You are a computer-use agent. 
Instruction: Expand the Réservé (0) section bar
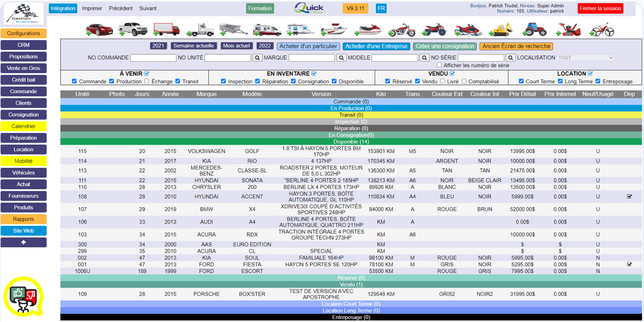coord(351,278)
